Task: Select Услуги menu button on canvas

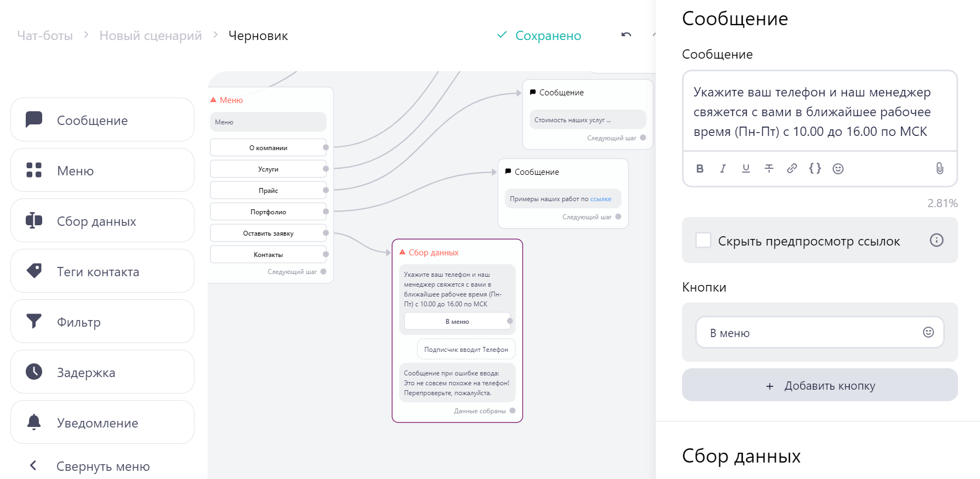Action: [268, 169]
